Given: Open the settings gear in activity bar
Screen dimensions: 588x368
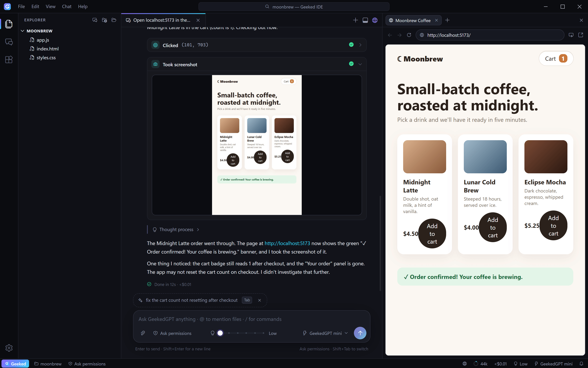Looking at the screenshot, I should pyautogui.click(x=9, y=348).
